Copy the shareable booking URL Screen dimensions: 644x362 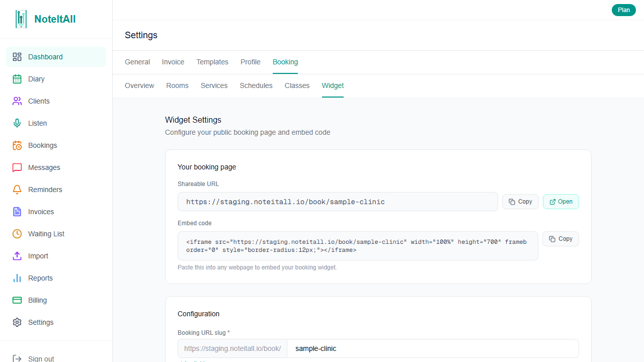[520, 202]
